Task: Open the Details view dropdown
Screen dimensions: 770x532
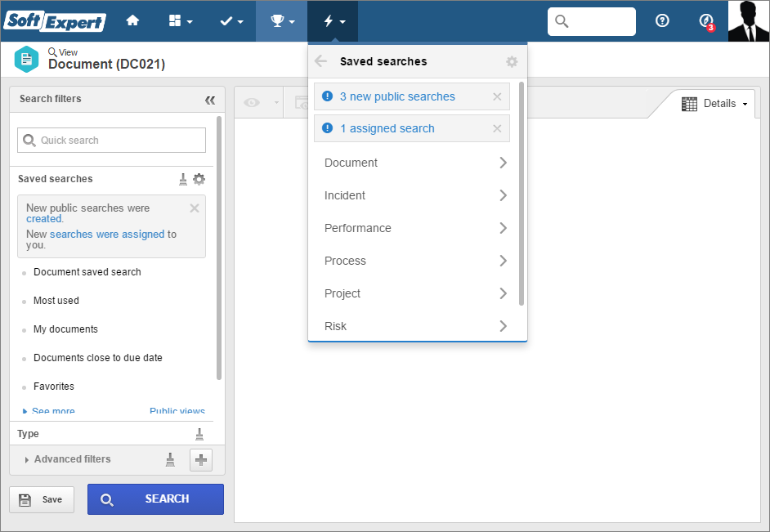Action: 714,104
